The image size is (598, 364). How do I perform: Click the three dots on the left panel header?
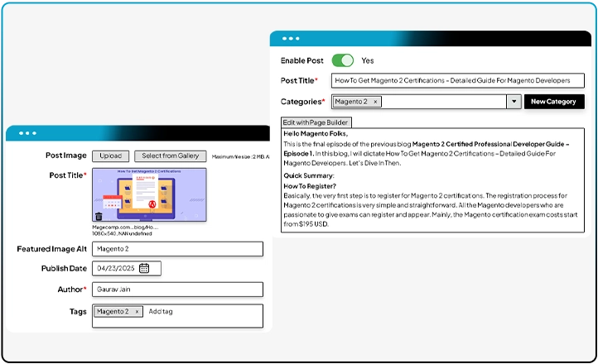point(27,133)
